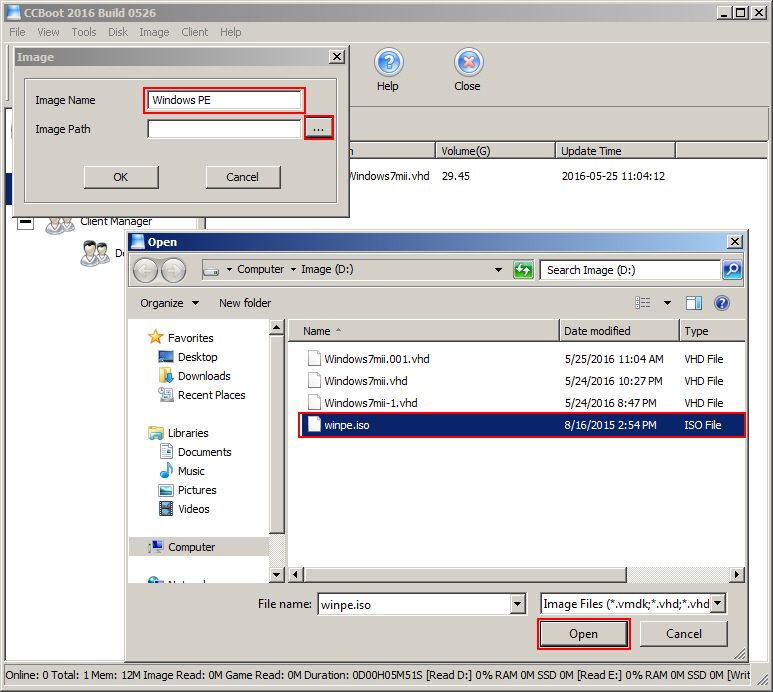Open the Videos library

(193, 509)
